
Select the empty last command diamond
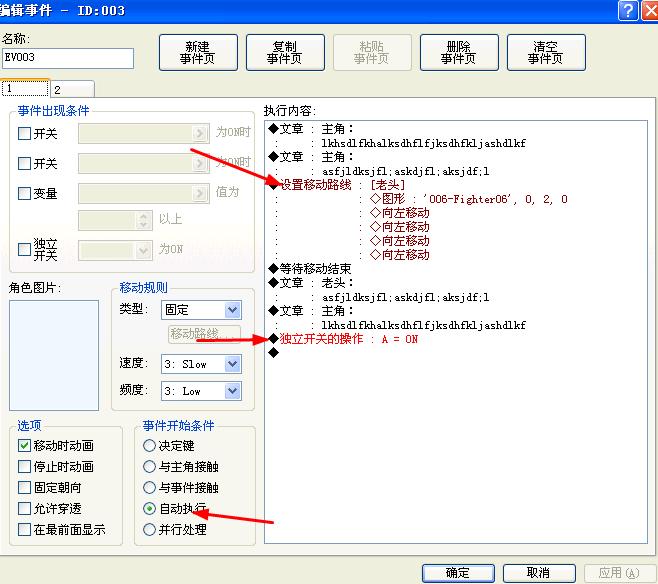pyautogui.click(x=274, y=353)
